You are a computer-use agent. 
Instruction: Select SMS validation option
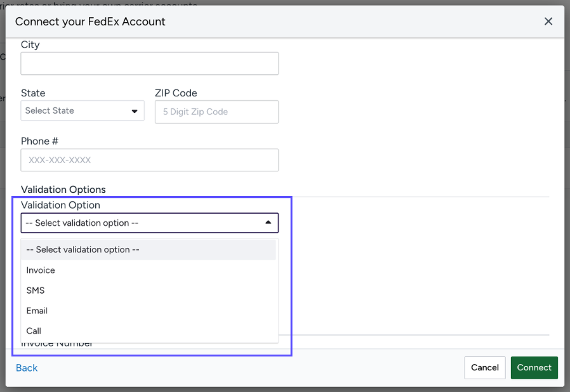(x=149, y=291)
